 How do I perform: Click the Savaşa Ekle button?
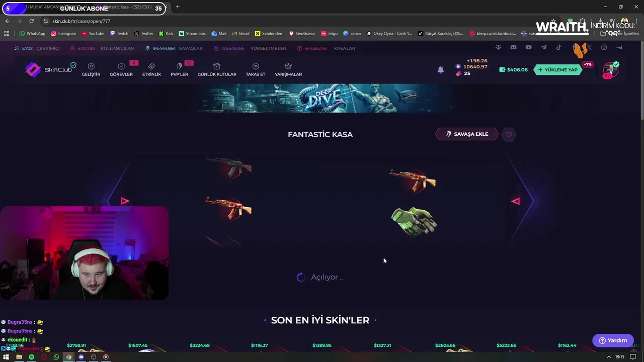pyautogui.click(x=467, y=134)
